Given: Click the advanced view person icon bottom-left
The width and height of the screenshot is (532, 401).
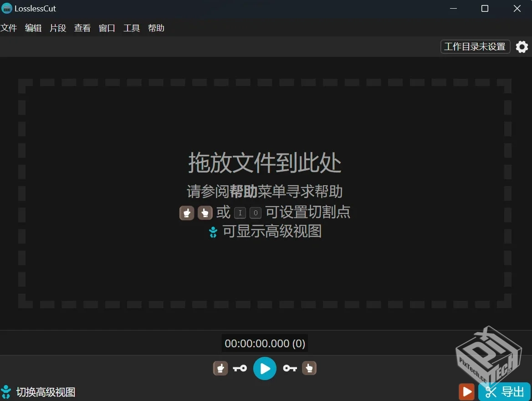Looking at the screenshot, I should click(6, 391).
